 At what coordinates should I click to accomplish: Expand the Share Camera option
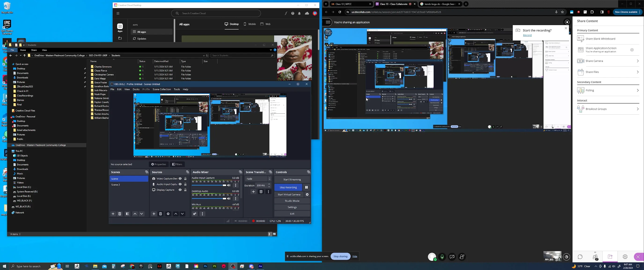608,61
